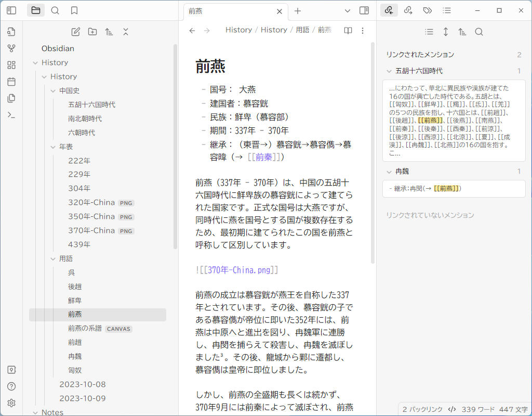Click the 用語 breadcrumb

302,30
